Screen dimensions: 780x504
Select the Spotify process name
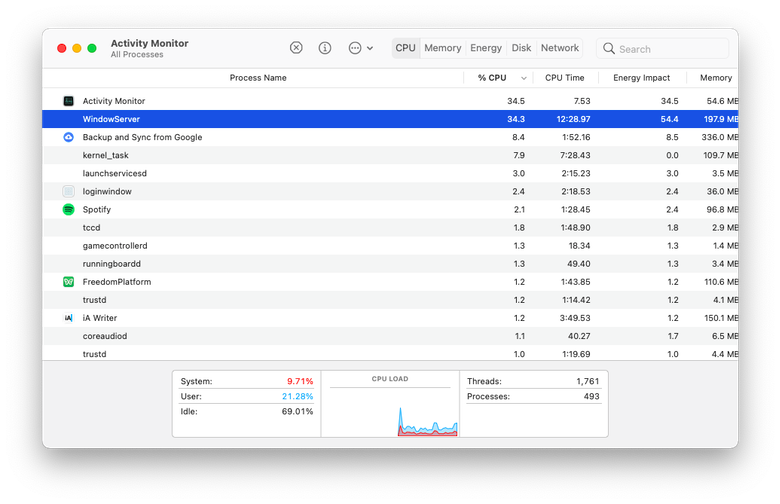pyautogui.click(x=97, y=209)
